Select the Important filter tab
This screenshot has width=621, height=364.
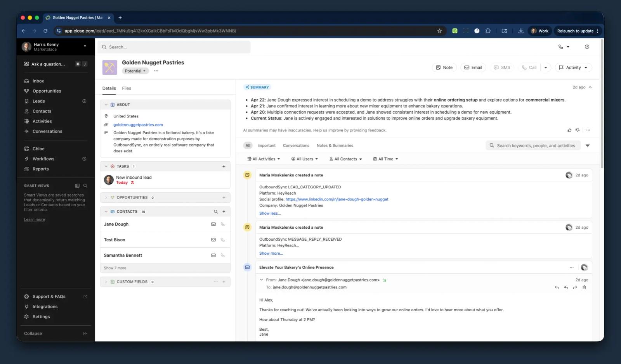(266, 146)
